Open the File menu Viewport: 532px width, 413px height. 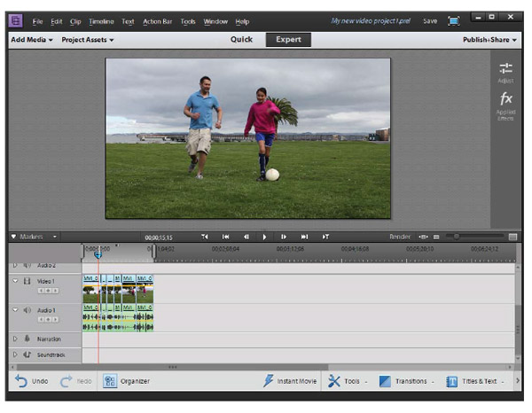[x=37, y=21]
